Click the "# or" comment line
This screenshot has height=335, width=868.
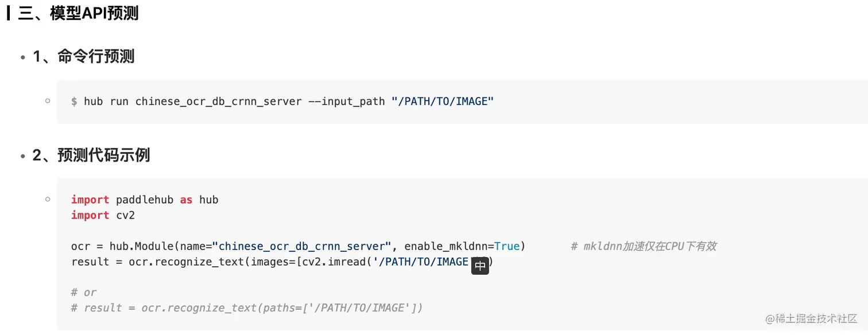click(84, 293)
